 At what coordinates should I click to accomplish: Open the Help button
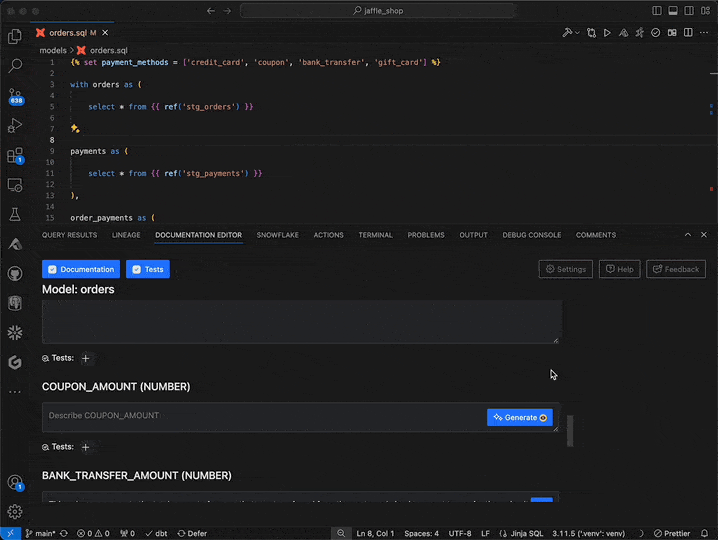click(620, 269)
